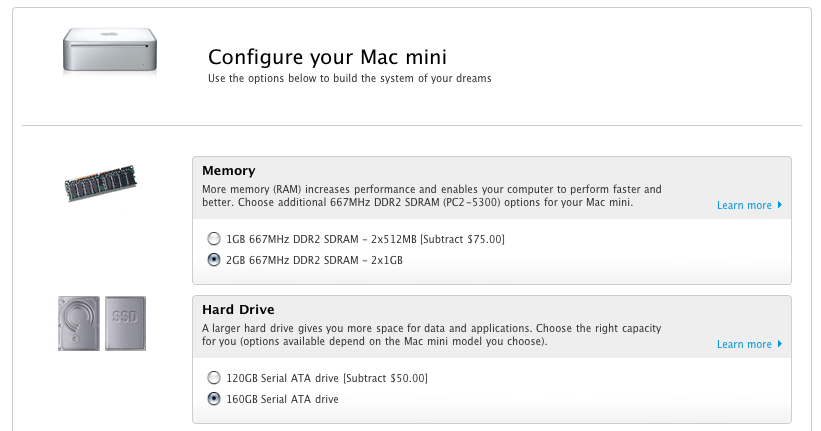
Task: Click the Hard Drive section heading
Action: point(238,310)
